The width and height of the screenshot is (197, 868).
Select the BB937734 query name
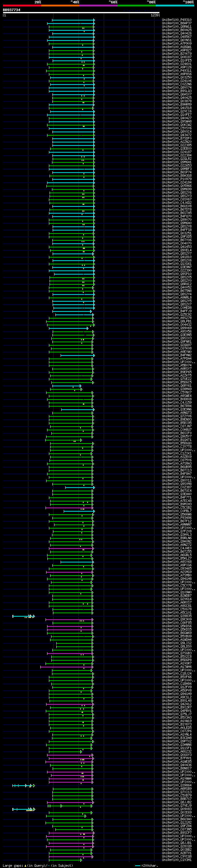[x=11, y=10]
